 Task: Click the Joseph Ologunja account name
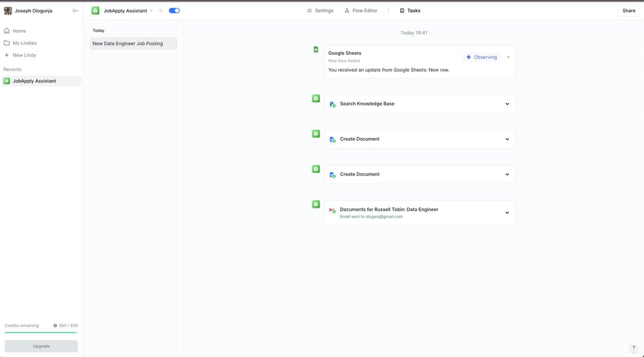pyautogui.click(x=33, y=11)
